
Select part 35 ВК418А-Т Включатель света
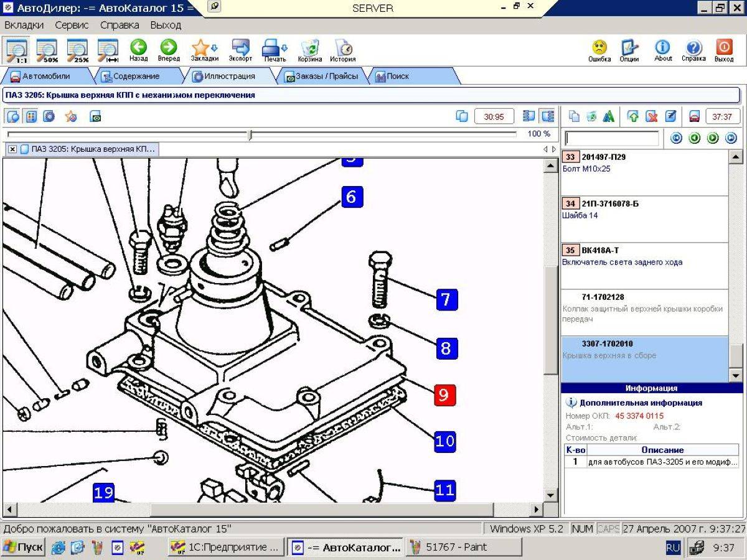pyautogui.click(x=644, y=266)
